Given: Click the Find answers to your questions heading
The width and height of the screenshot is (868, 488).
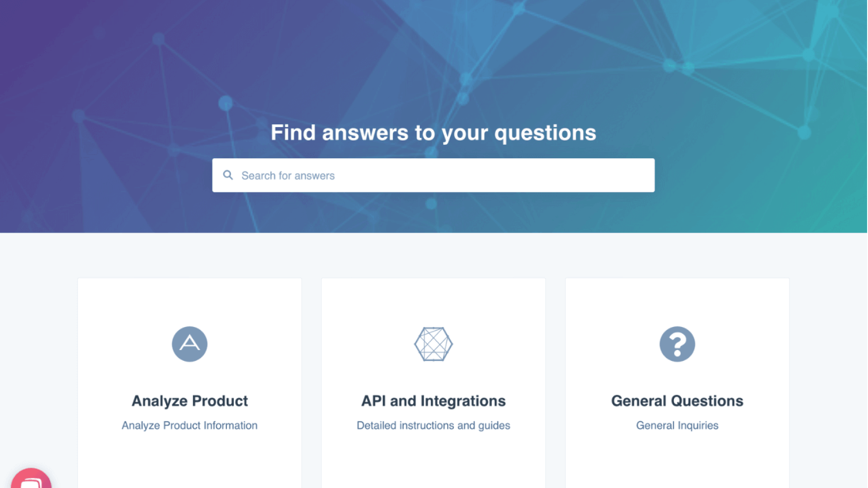Looking at the screenshot, I should click(434, 133).
